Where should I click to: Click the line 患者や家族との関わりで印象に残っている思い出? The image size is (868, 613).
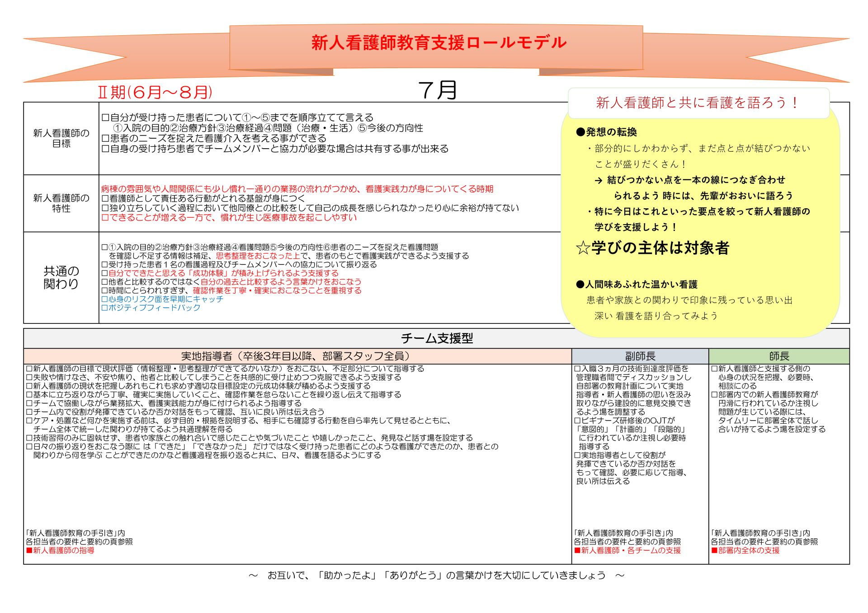689,300
